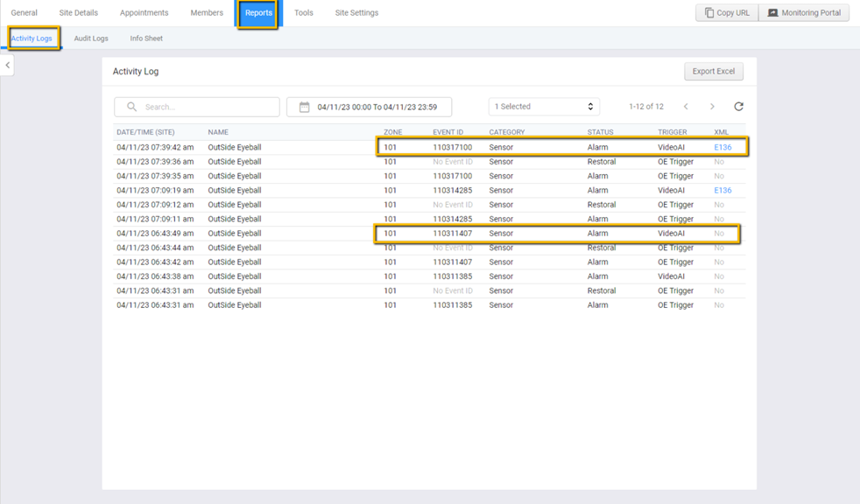Image resolution: width=860 pixels, height=504 pixels.
Task: Click 'No Event ID' in 06:43:31 Restoral row
Action: 453,290
